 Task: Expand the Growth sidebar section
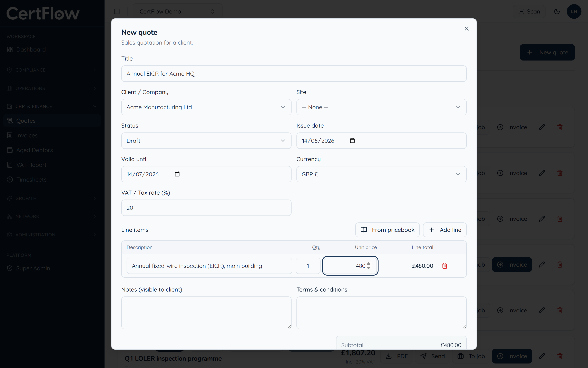pos(52,198)
